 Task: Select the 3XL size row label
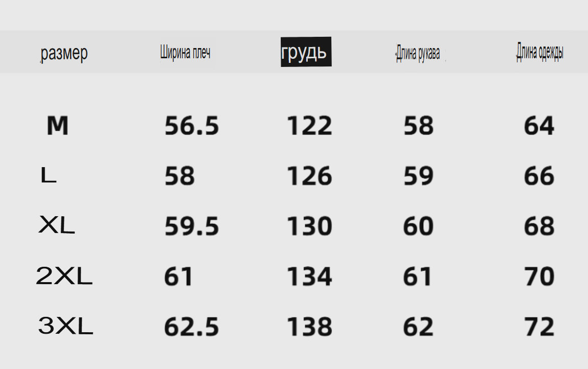65,326
